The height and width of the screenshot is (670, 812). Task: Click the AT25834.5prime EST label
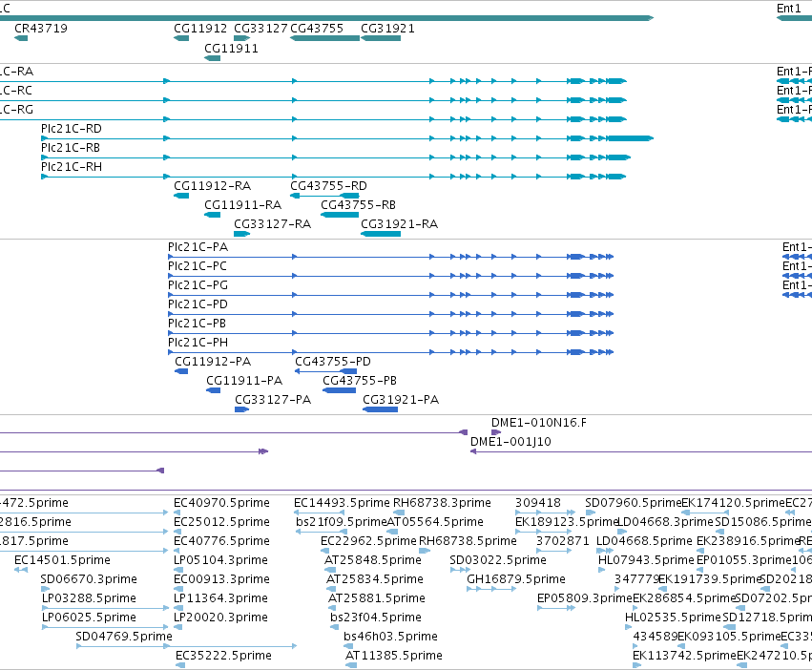[x=375, y=579]
